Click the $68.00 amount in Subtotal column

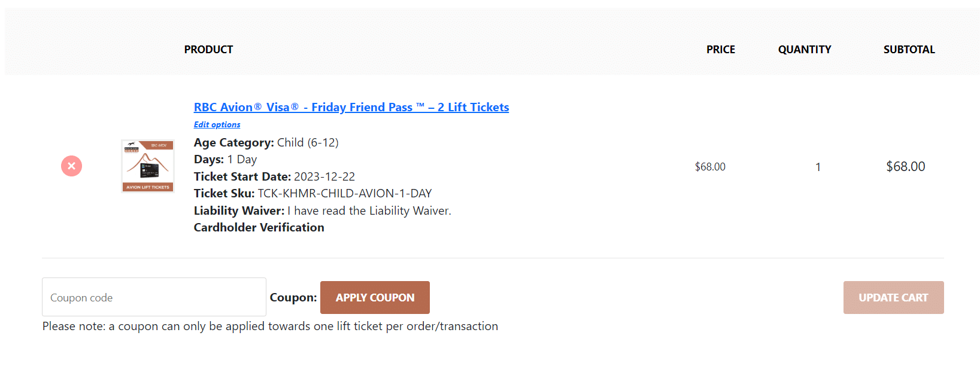tap(905, 167)
